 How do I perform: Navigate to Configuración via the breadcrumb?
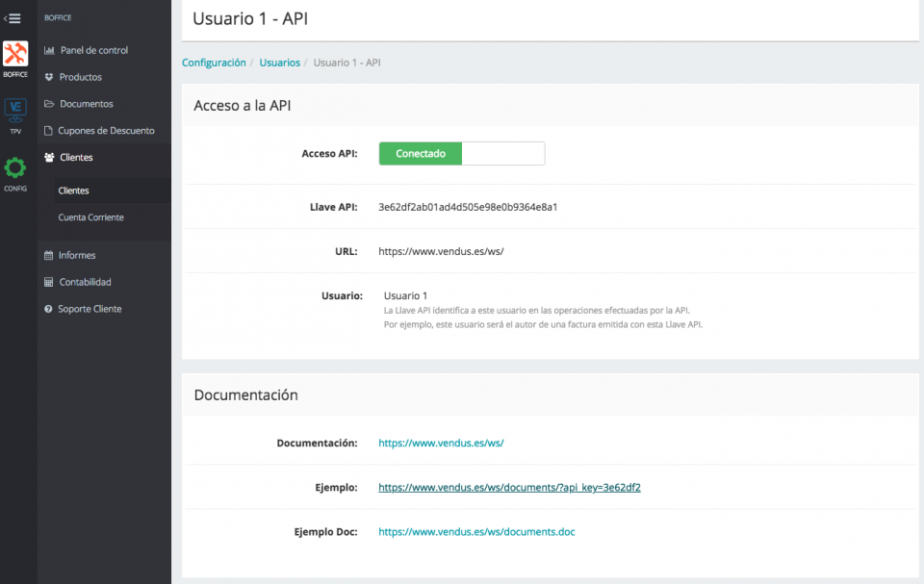point(214,62)
